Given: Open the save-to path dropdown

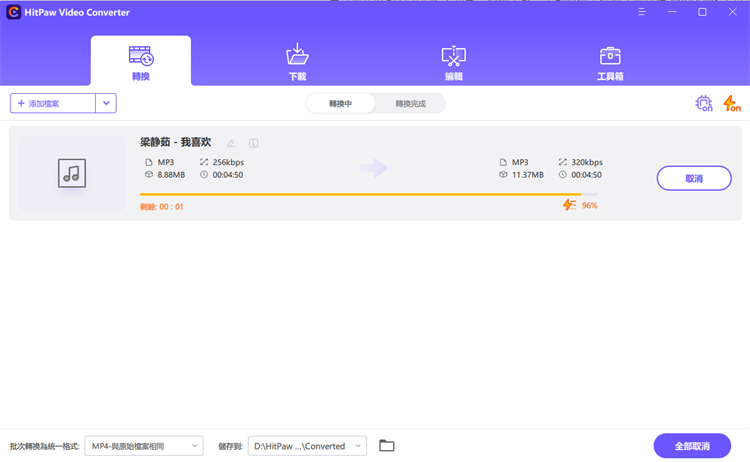Looking at the screenshot, I should [307, 446].
